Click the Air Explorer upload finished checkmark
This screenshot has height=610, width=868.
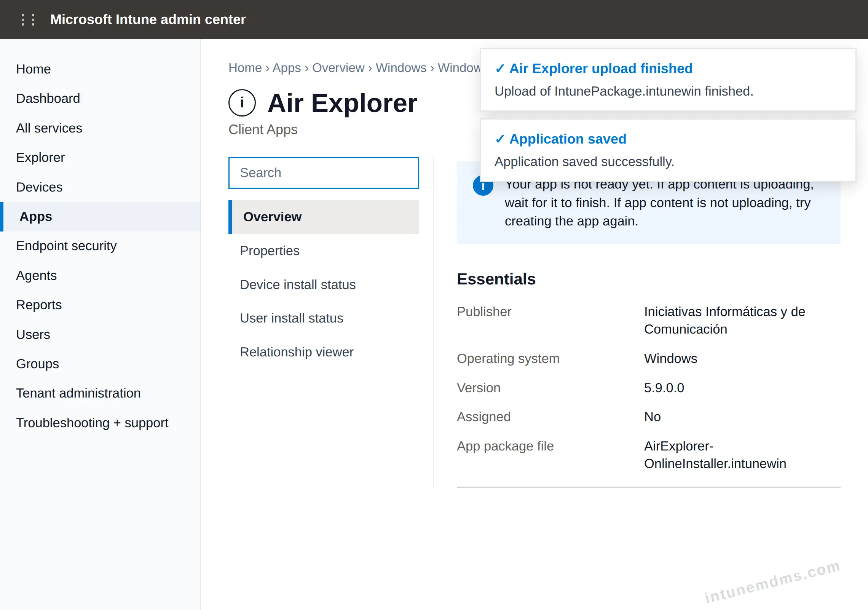[x=499, y=69]
